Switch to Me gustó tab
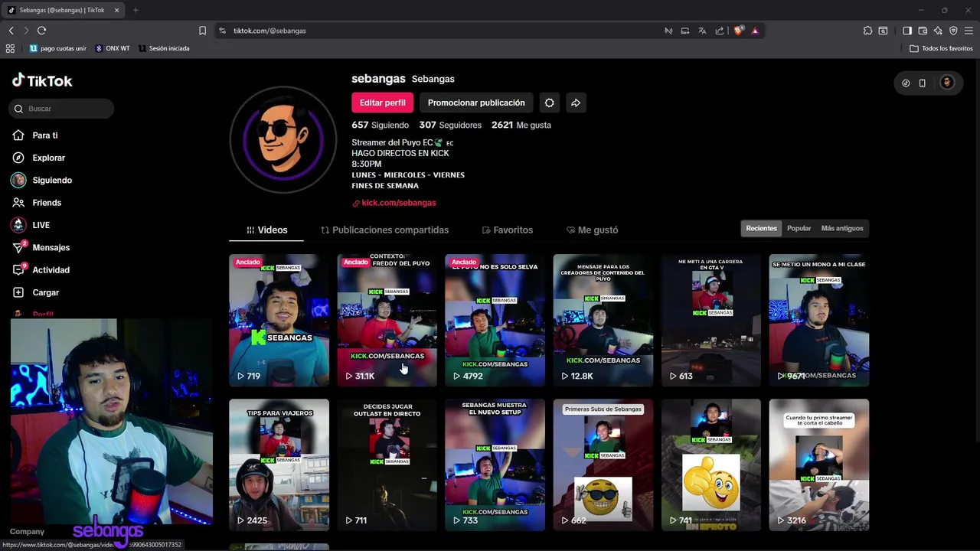This screenshot has width=980, height=551. [x=592, y=230]
